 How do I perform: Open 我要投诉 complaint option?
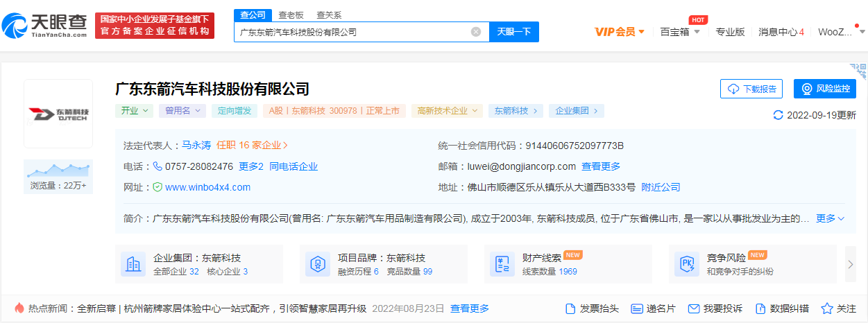pos(715,308)
